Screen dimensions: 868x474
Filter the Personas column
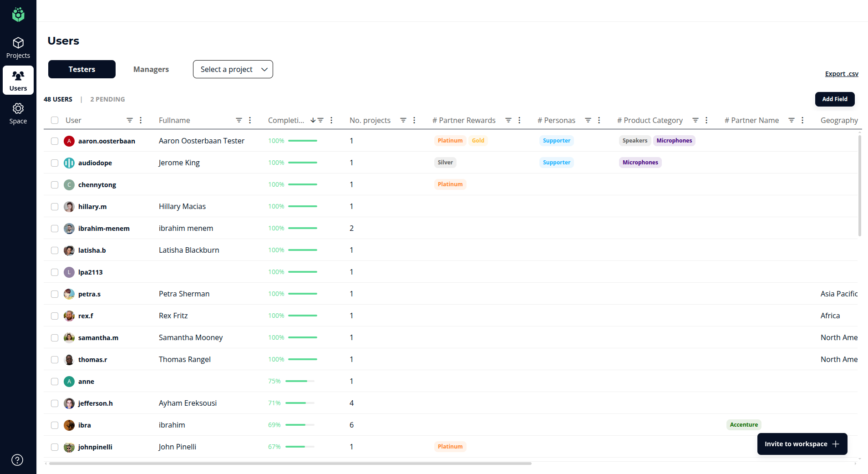coord(588,120)
